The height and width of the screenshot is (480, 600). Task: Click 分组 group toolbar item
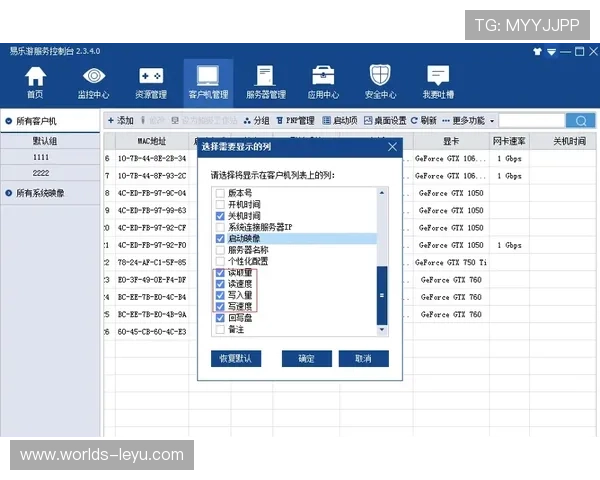click(x=256, y=121)
